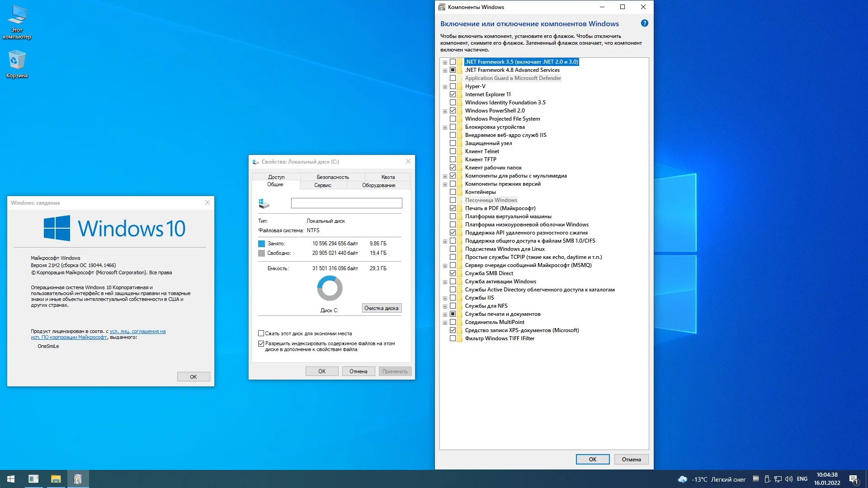Open File Explorer from the taskbar

(x=56, y=479)
